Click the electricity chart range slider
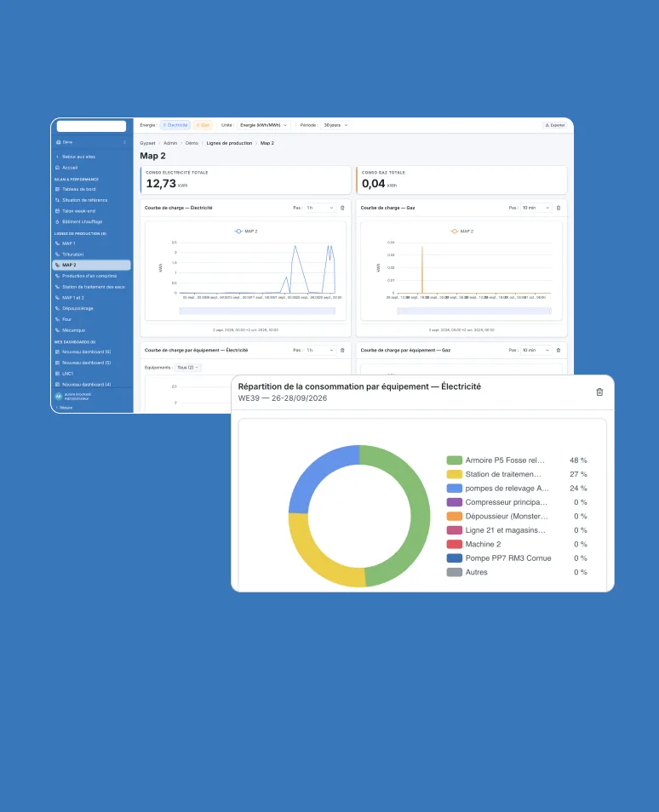The width and height of the screenshot is (659, 812). 257,311
